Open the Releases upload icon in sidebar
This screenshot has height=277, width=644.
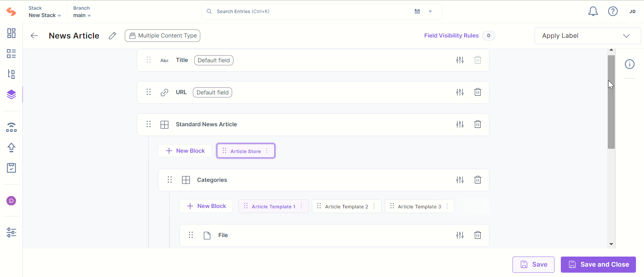(x=11, y=147)
